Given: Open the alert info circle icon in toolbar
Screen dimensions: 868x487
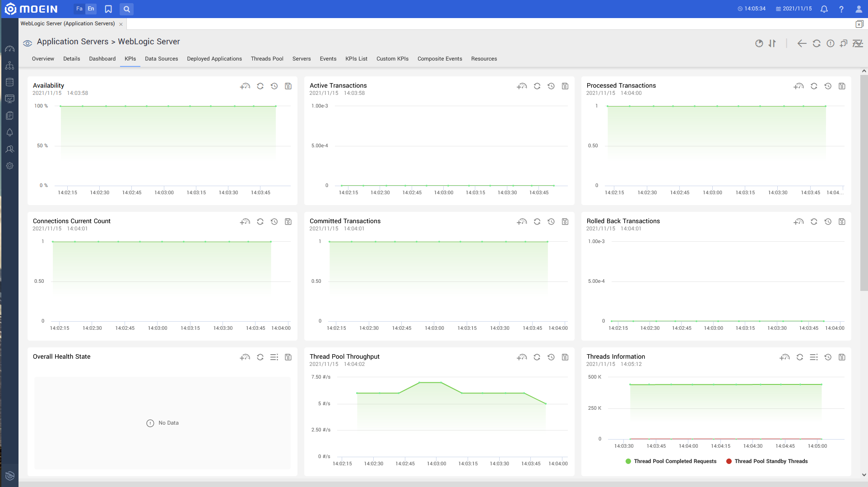Looking at the screenshot, I should coord(831,43).
